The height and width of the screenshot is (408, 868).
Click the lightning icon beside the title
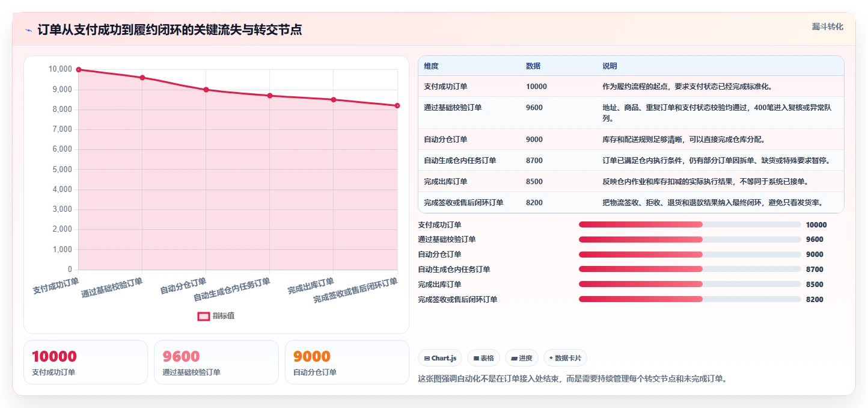tap(29, 30)
